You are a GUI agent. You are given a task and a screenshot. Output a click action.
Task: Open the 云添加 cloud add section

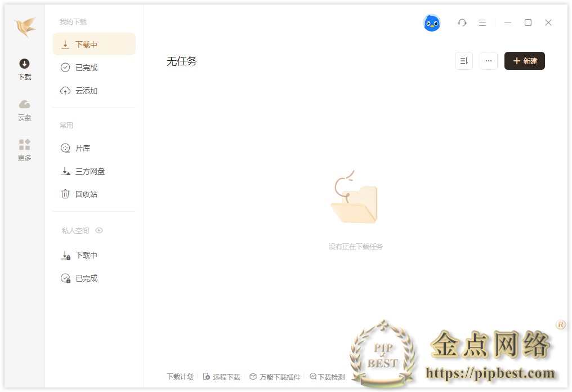(86, 90)
